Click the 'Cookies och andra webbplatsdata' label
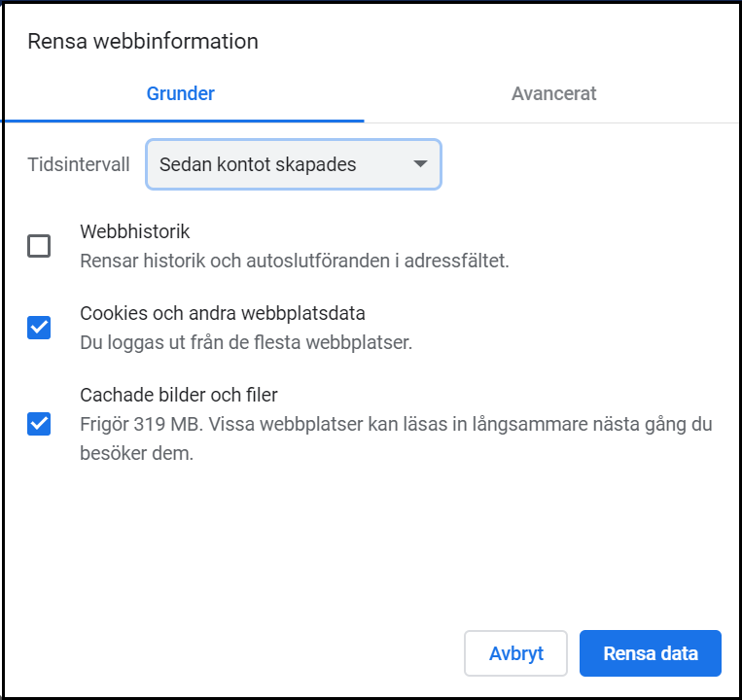The image size is (742, 700). coord(222,314)
